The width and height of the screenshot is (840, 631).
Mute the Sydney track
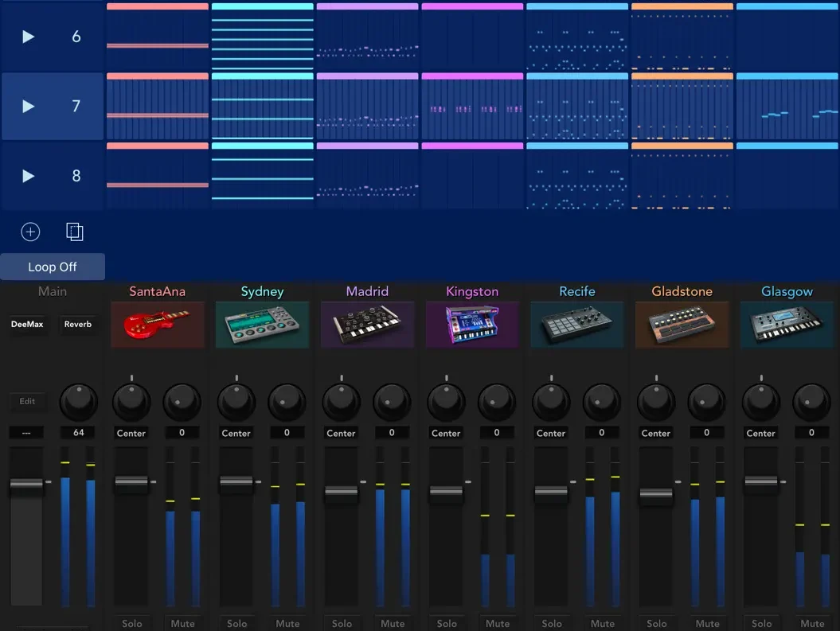(287, 624)
